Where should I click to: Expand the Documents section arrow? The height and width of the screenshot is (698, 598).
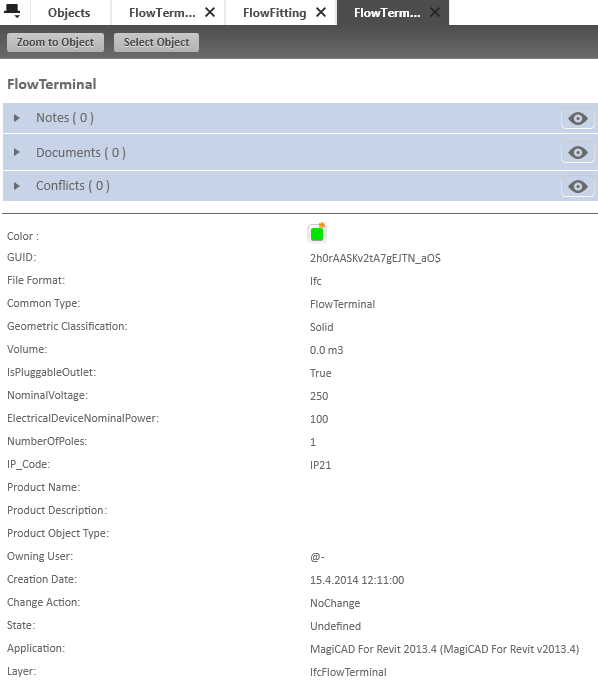(16, 152)
